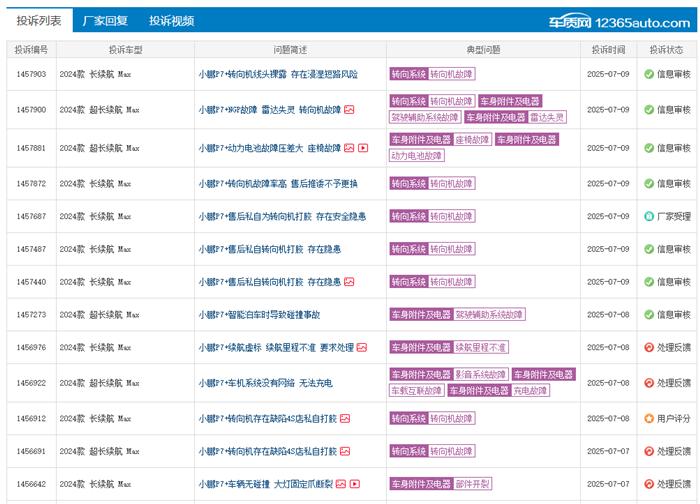
Task: Click red 处理反馈 status icon for 1456922
Action: click(x=649, y=383)
